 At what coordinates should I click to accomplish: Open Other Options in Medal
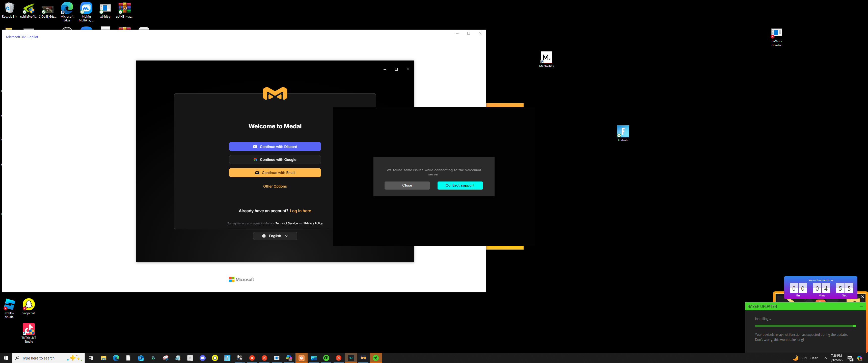(x=275, y=186)
